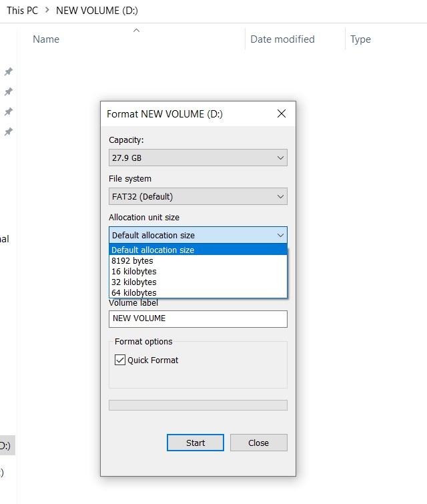Image resolution: width=427 pixels, height=504 pixels.
Task: Click NEW VOLUME (D:) breadcrumb
Action: pyautogui.click(x=97, y=11)
